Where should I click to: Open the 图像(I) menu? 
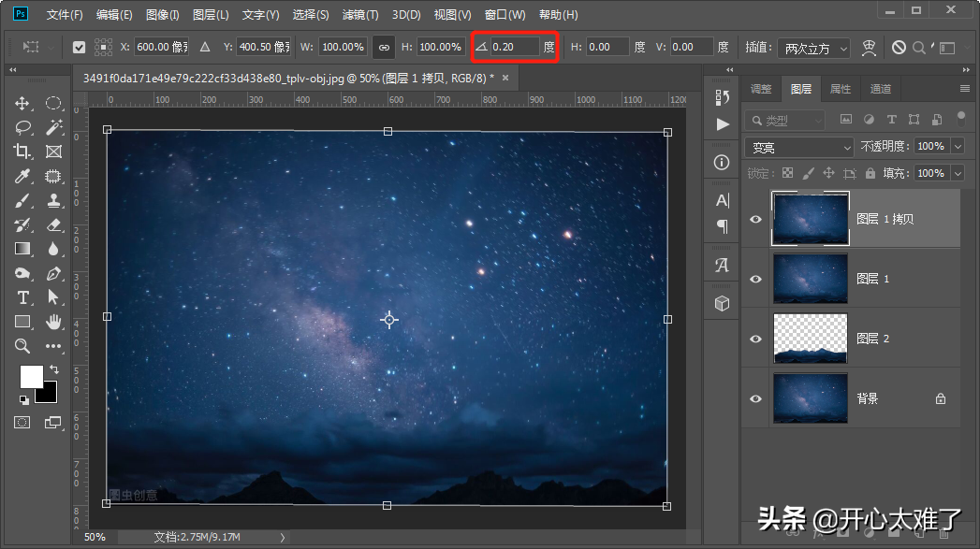[163, 14]
